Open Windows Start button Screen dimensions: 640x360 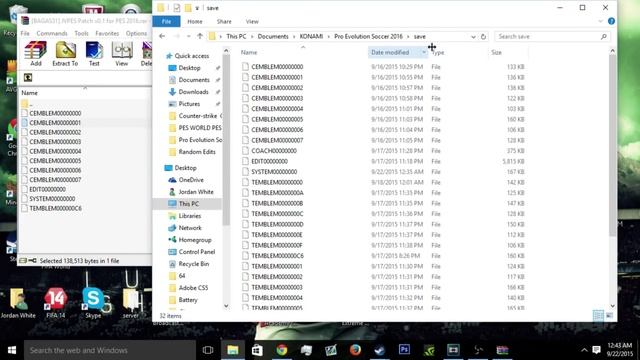12,350
